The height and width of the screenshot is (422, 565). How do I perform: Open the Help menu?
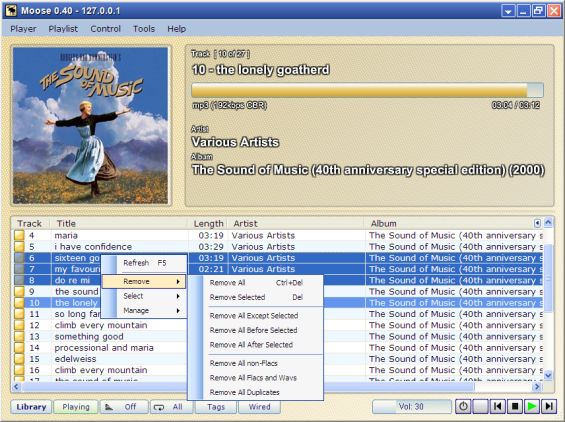pyautogui.click(x=177, y=29)
